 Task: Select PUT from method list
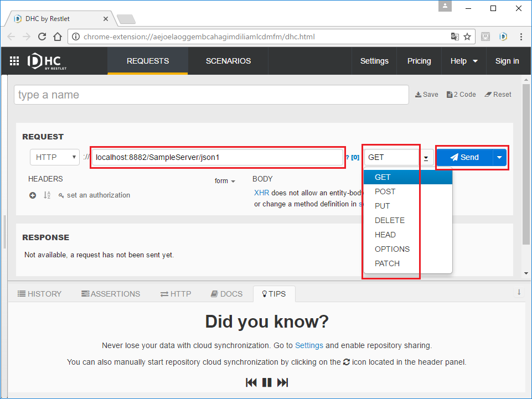pyautogui.click(x=408, y=206)
